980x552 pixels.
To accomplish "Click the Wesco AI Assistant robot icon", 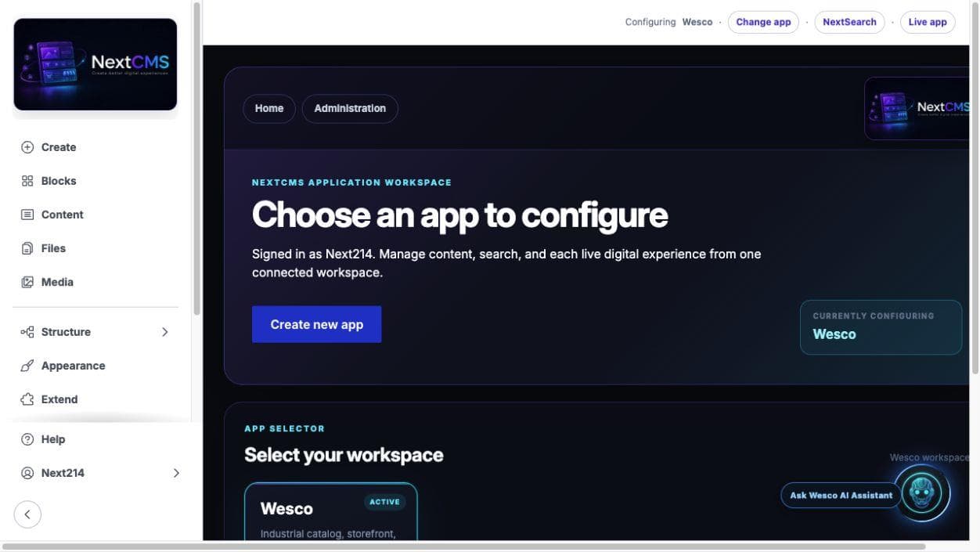I will tap(922, 493).
